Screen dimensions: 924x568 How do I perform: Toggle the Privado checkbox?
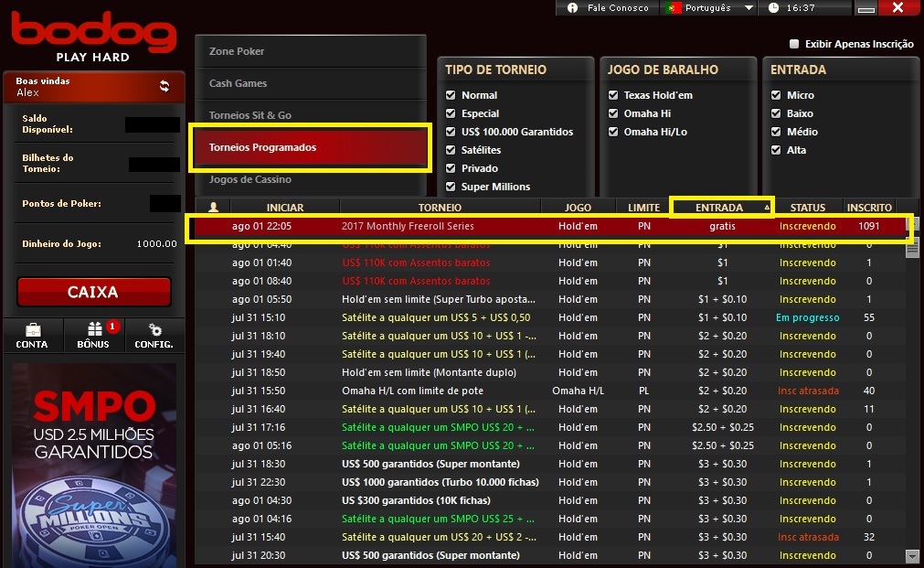tap(451, 168)
